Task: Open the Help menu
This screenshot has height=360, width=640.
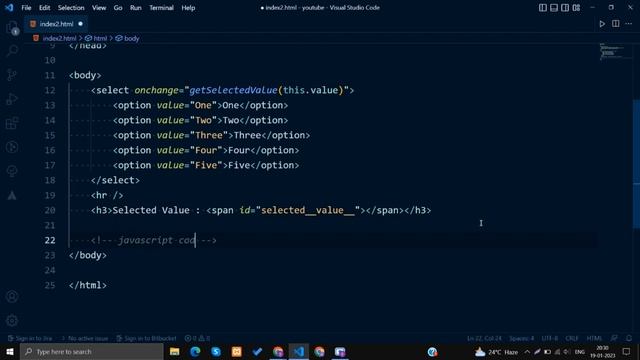Action: pos(188,8)
